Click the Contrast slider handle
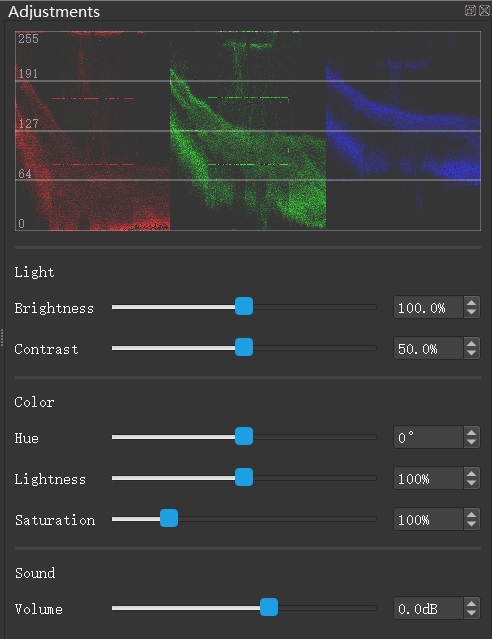 click(244, 347)
